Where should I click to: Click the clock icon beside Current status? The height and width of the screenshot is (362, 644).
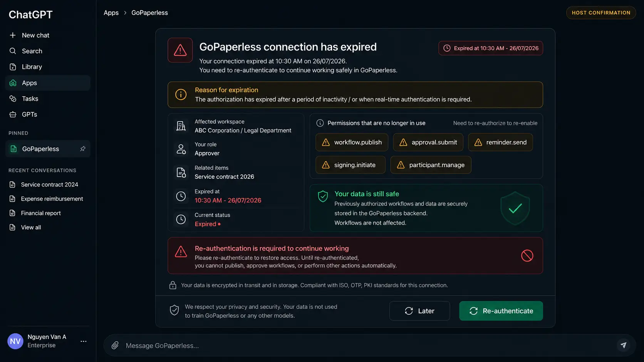pyautogui.click(x=181, y=219)
